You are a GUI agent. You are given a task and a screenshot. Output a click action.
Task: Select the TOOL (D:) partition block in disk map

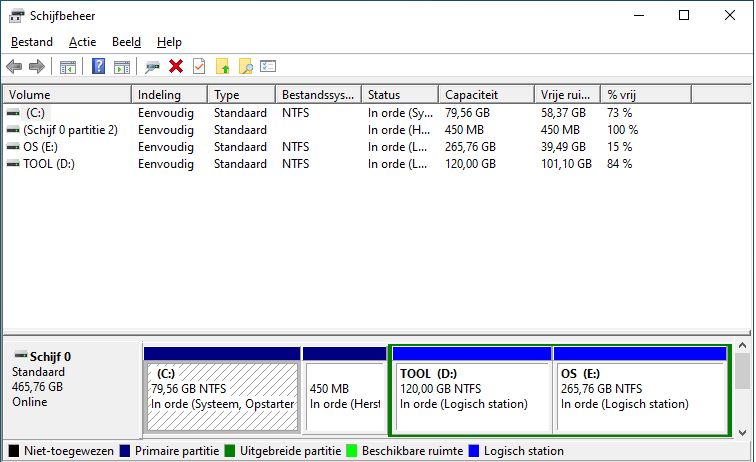[472, 390]
